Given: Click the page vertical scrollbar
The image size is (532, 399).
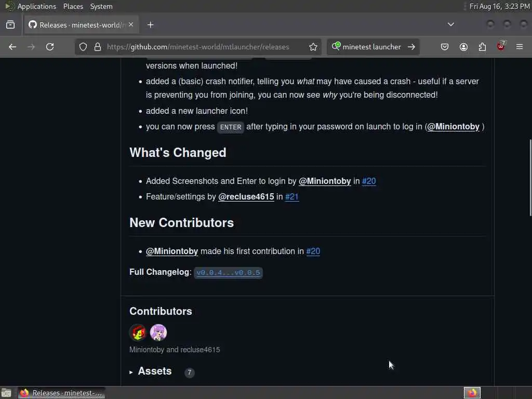Looking at the screenshot, I should click(530, 178).
